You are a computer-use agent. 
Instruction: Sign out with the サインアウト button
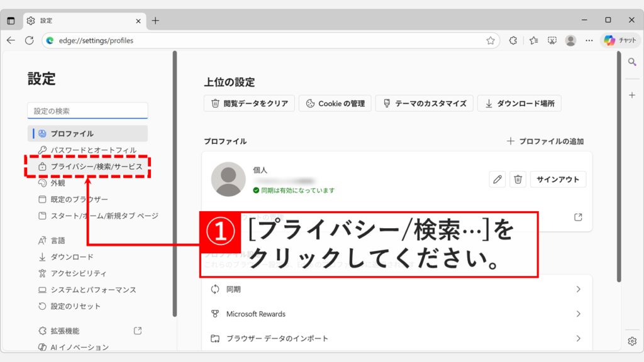pyautogui.click(x=558, y=179)
